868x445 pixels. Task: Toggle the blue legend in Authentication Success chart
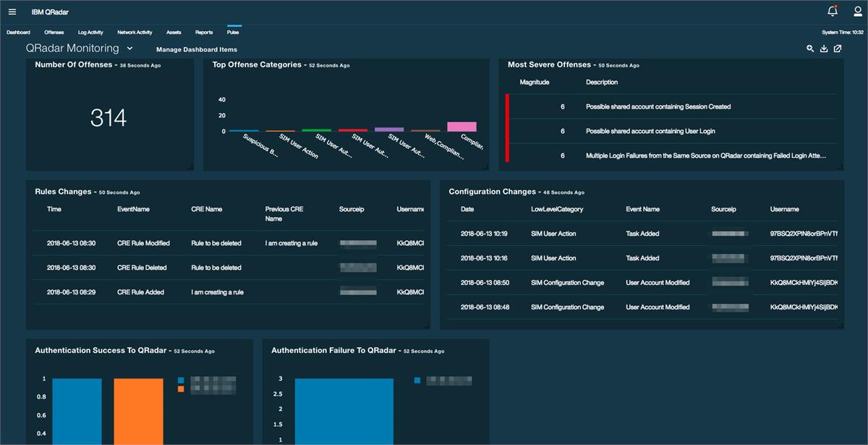coord(182,378)
